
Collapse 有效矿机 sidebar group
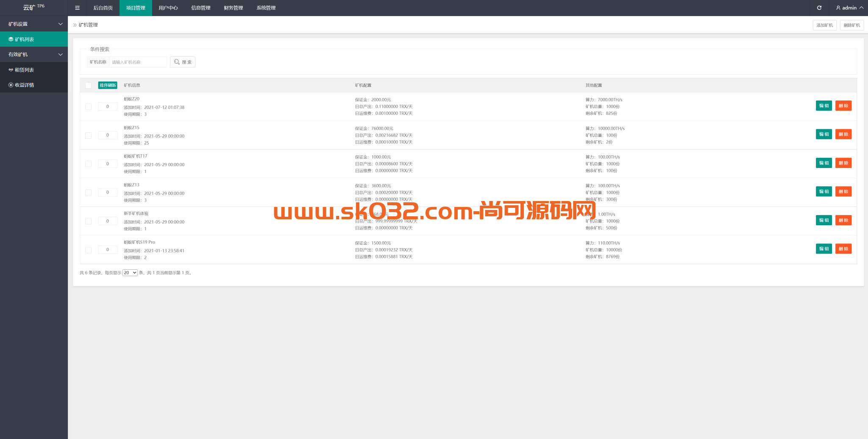click(34, 54)
